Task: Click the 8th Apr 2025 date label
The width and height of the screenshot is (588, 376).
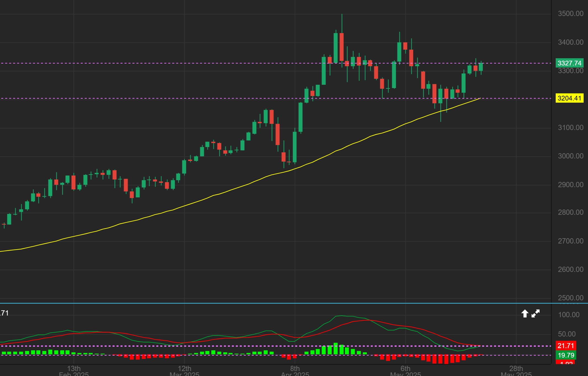Action: coord(295,370)
